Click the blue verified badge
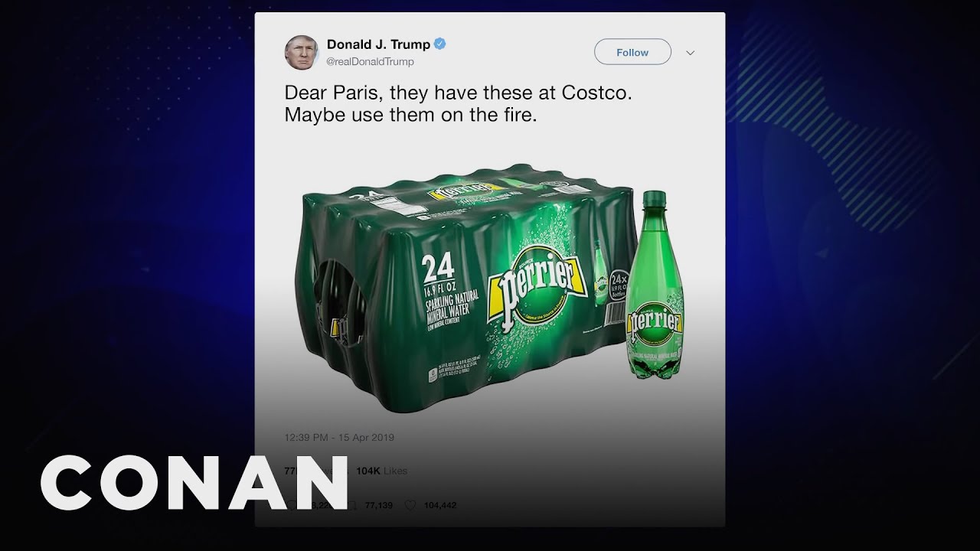The image size is (980, 551). tap(439, 44)
